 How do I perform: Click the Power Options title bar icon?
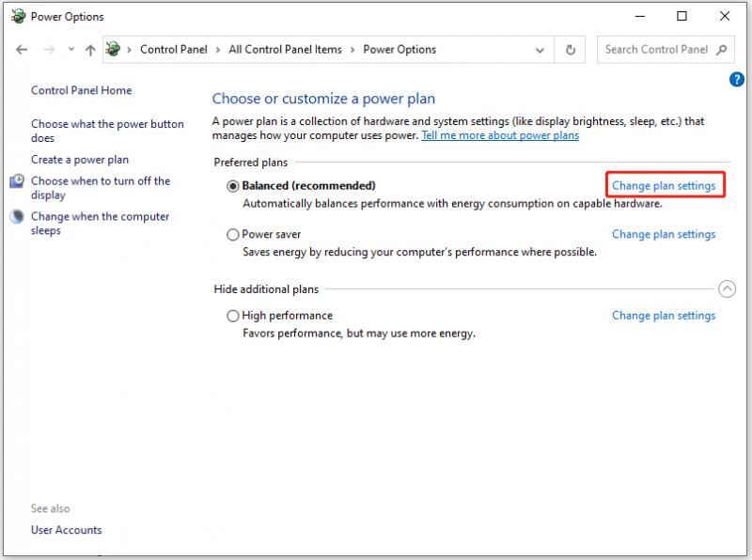[18, 16]
